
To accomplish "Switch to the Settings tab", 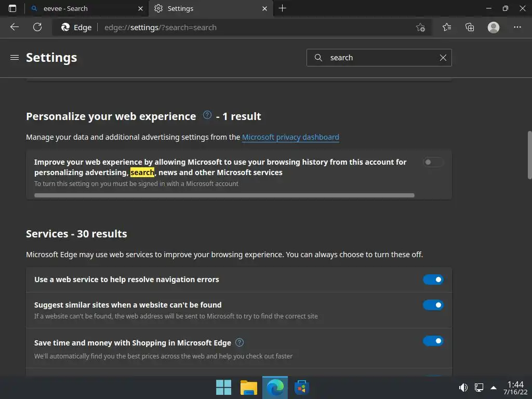I will 210,9.
